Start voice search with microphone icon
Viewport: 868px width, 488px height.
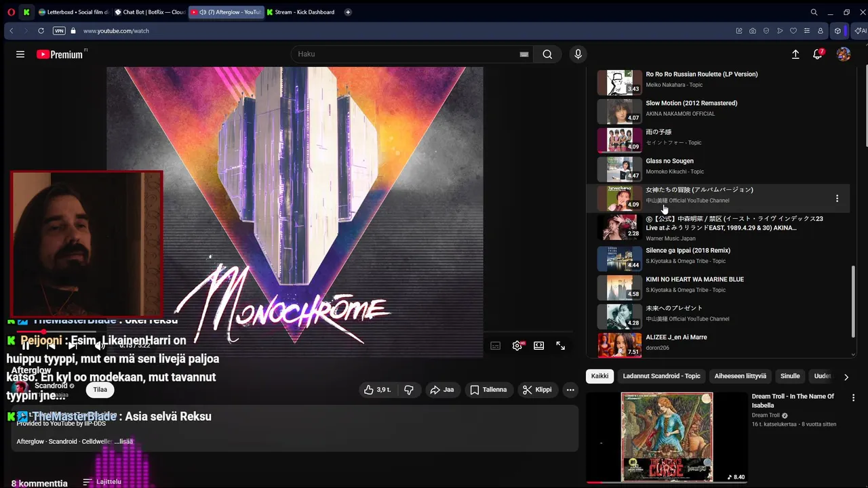578,54
